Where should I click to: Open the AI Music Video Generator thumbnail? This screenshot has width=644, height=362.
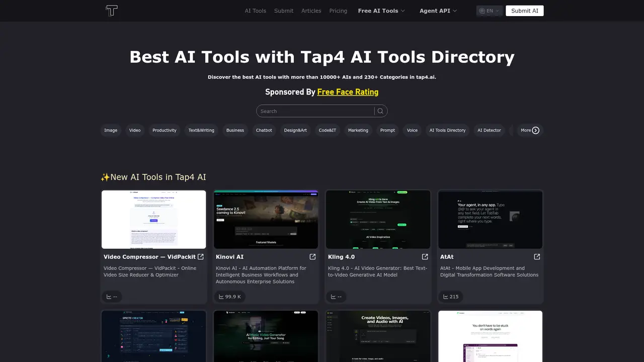point(266,336)
